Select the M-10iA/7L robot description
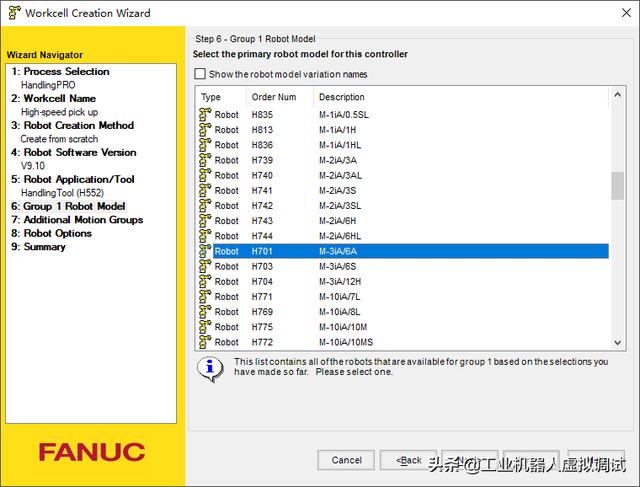The height and width of the screenshot is (487, 640). [340, 297]
